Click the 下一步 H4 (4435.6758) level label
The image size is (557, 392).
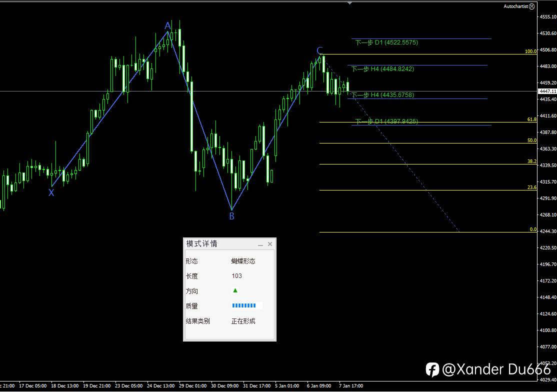pos(382,95)
